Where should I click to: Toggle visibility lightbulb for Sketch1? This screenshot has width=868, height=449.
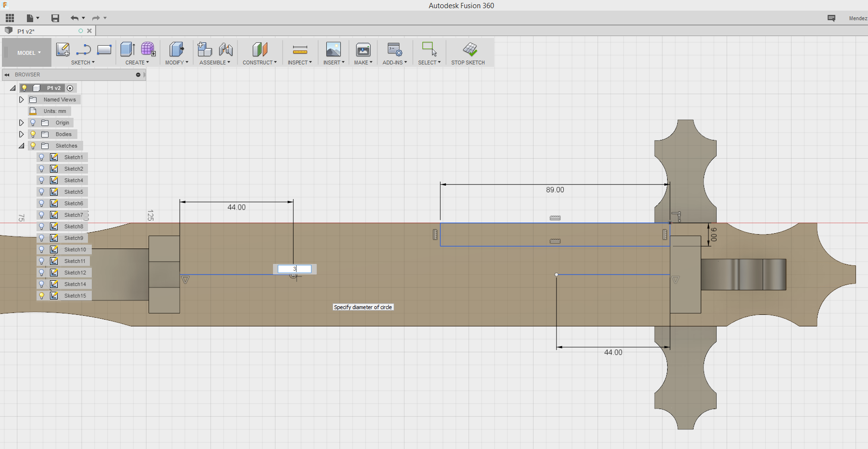[x=42, y=157]
